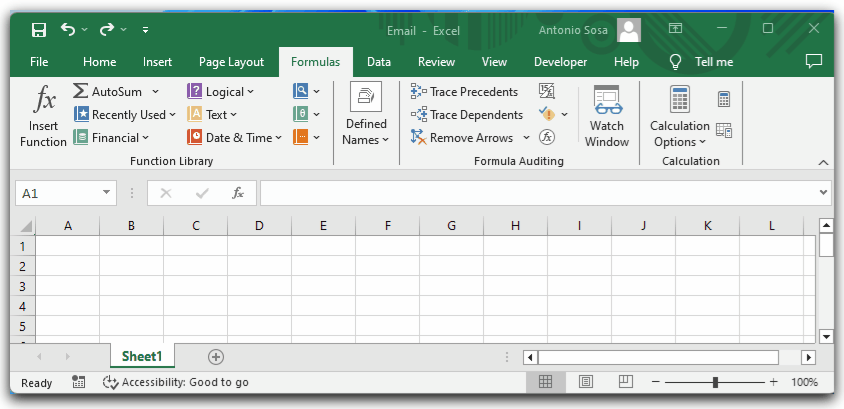
Task: Open the Watch Window
Action: coord(607,116)
